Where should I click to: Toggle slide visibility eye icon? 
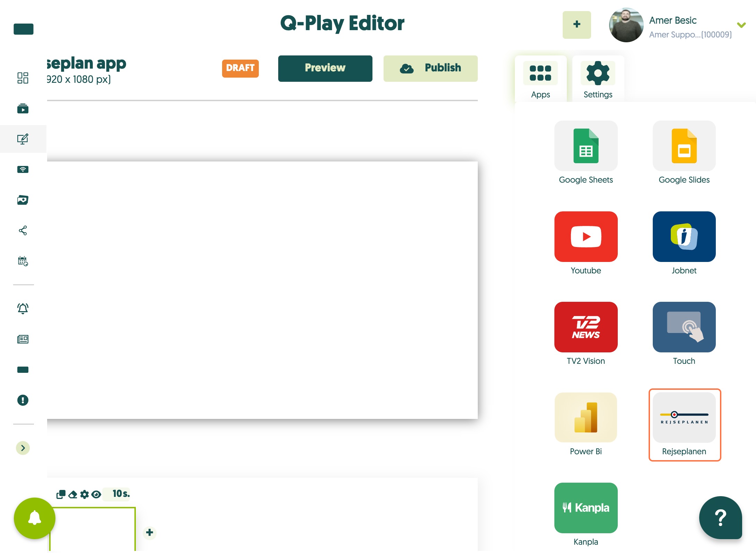96,494
